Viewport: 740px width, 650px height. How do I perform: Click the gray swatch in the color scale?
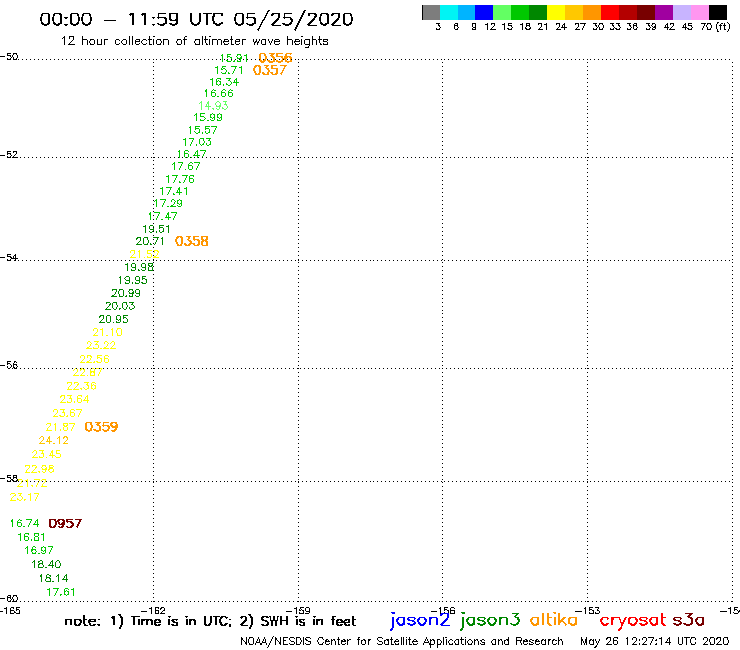click(431, 13)
